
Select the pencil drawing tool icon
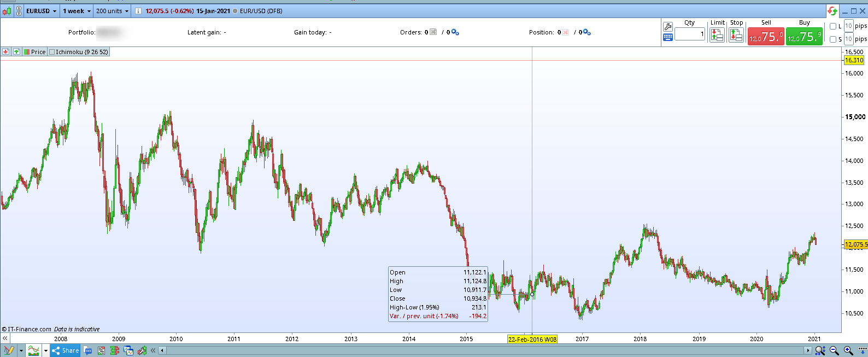(x=8, y=350)
